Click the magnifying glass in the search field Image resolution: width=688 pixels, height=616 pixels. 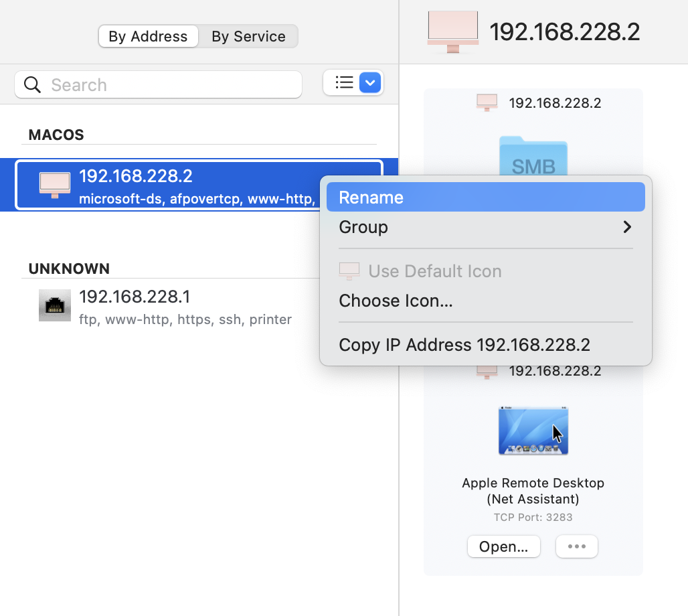(32, 84)
